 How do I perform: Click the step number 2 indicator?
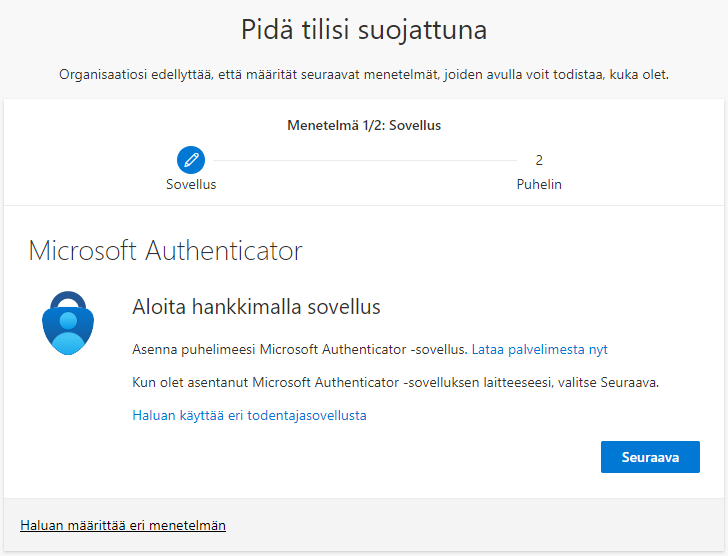click(539, 160)
